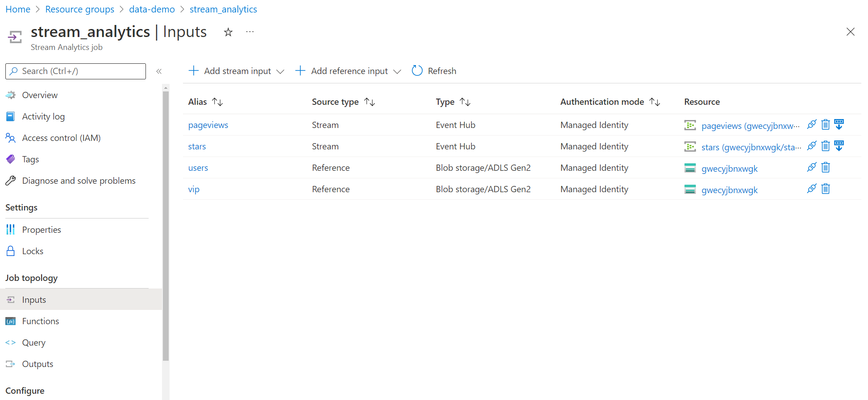Open the pageviews input alias link
Image resolution: width=868 pixels, height=400 pixels.
(208, 125)
